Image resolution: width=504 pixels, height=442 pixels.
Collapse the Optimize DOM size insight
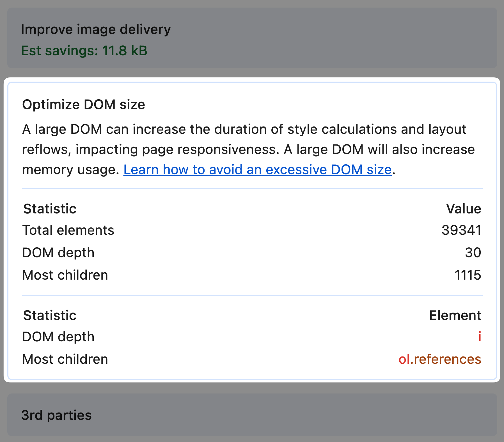tap(84, 105)
